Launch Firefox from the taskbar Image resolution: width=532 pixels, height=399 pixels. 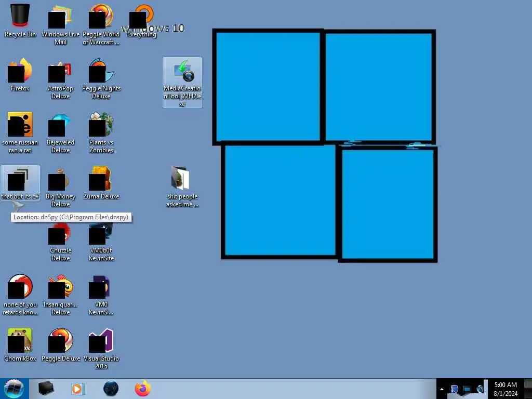(143, 389)
